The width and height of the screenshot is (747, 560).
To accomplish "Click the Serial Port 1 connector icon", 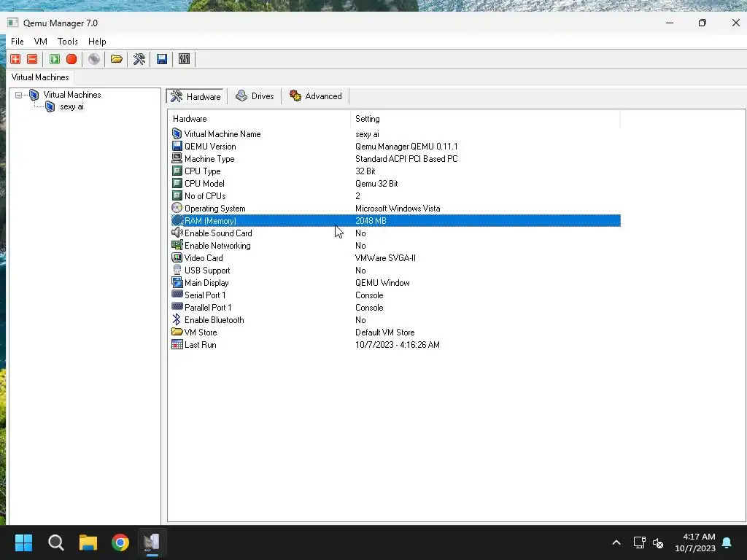I will [x=177, y=295].
